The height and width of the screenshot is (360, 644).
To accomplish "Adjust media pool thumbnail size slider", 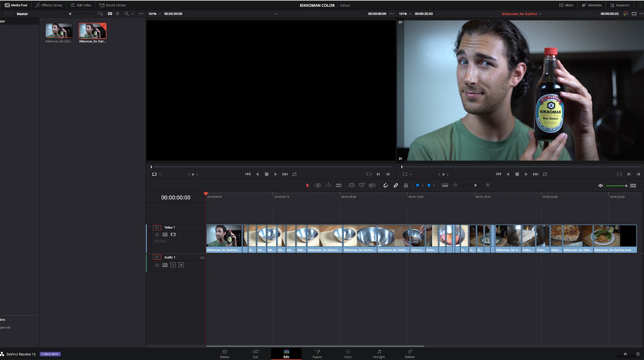I will pyautogui.click(x=70, y=14).
